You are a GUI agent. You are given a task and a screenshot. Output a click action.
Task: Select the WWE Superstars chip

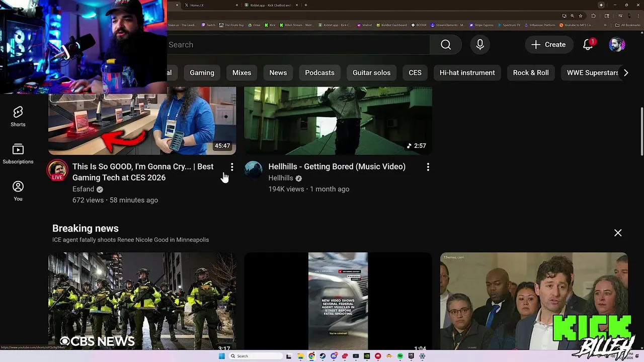pos(593,73)
